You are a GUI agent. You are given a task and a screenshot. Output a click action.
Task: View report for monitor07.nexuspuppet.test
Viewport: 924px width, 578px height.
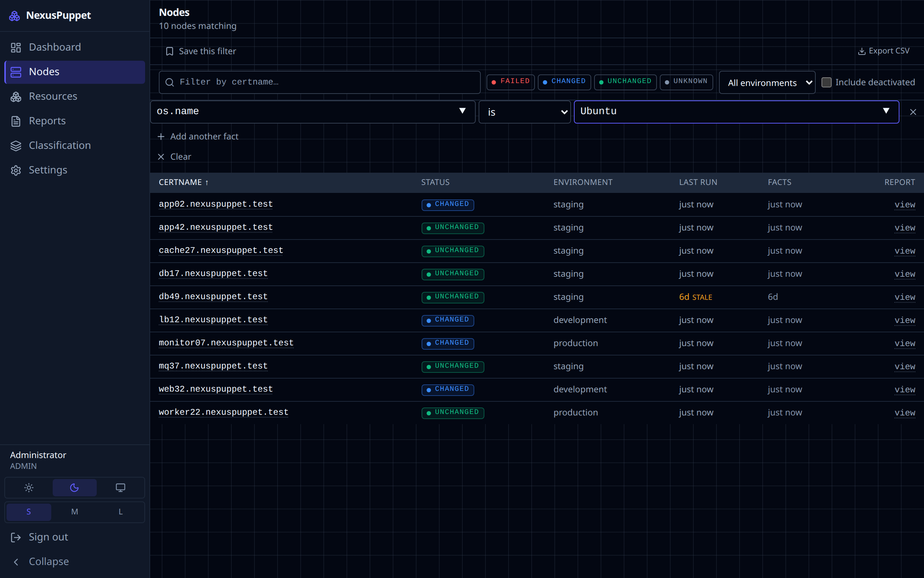905,343
